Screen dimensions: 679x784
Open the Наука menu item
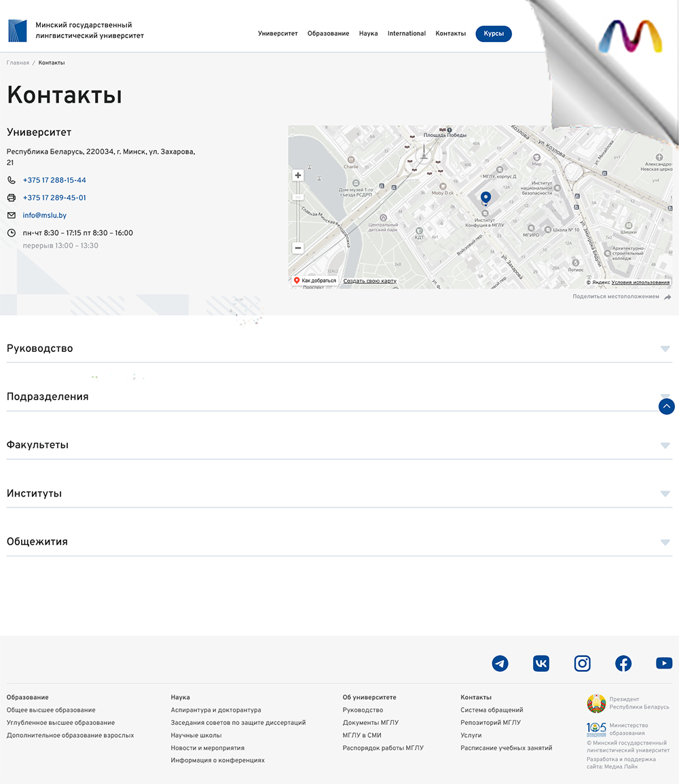click(x=368, y=33)
